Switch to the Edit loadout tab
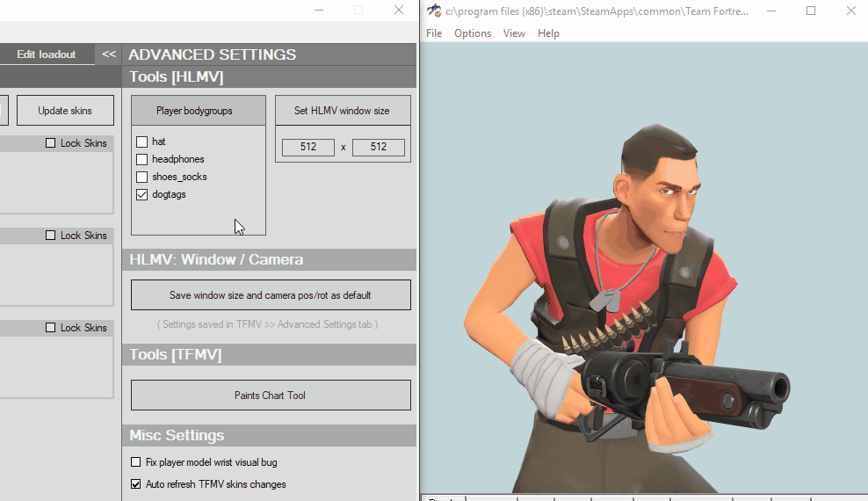The image size is (868, 501). [x=47, y=54]
